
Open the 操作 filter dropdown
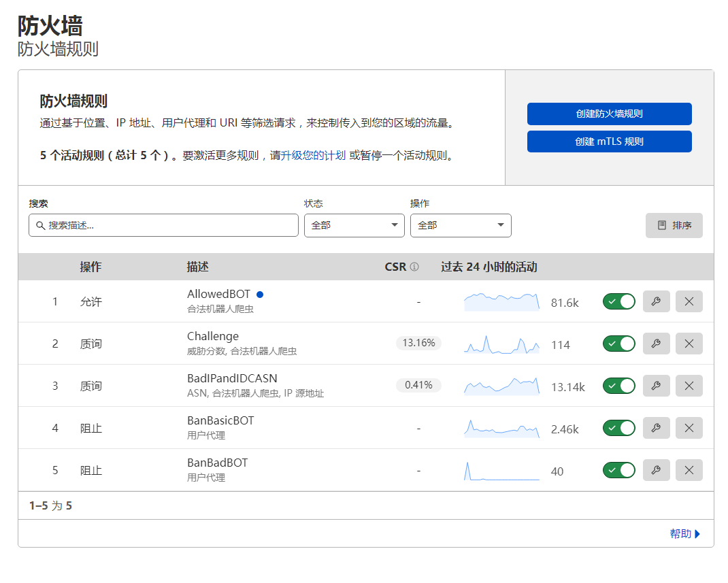[461, 226]
